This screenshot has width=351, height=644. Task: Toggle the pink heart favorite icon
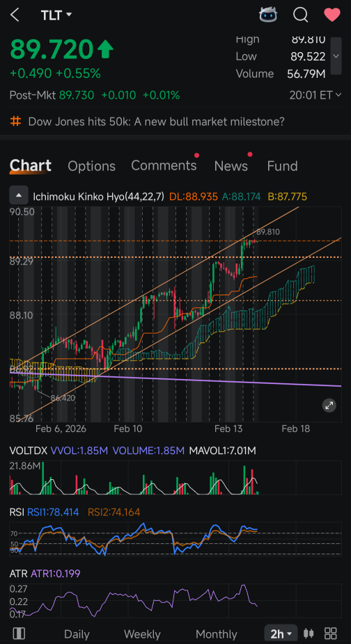pyautogui.click(x=332, y=15)
